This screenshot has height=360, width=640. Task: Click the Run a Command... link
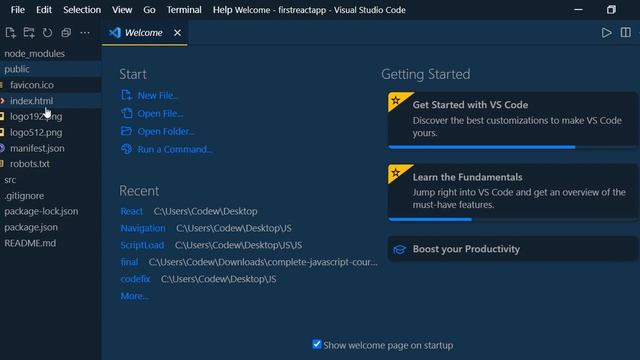[175, 149]
